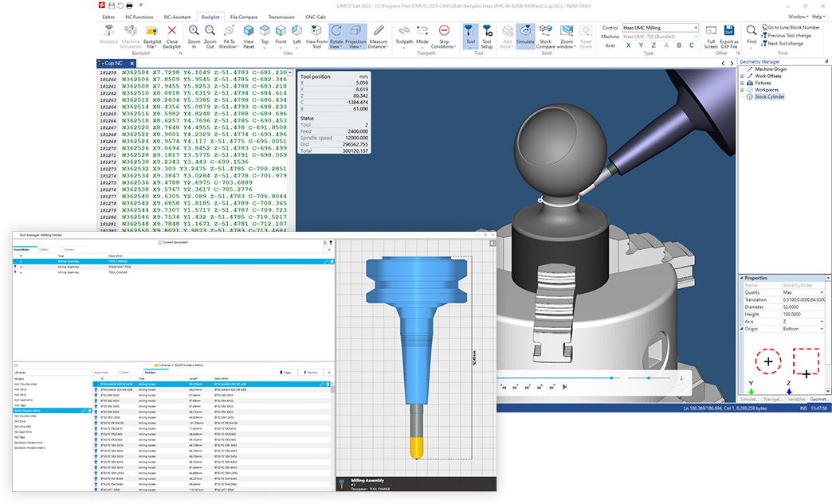Click the Copy button in Tool Manager

(x=285, y=372)
